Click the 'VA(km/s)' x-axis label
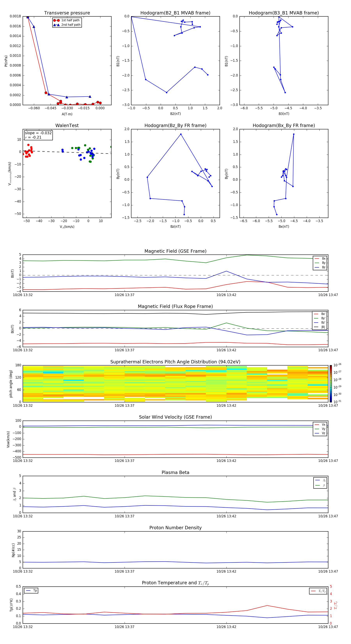Image resolution: width=351 pixels, height=644 pixels. pyautogui.click(x=67, y=227)
